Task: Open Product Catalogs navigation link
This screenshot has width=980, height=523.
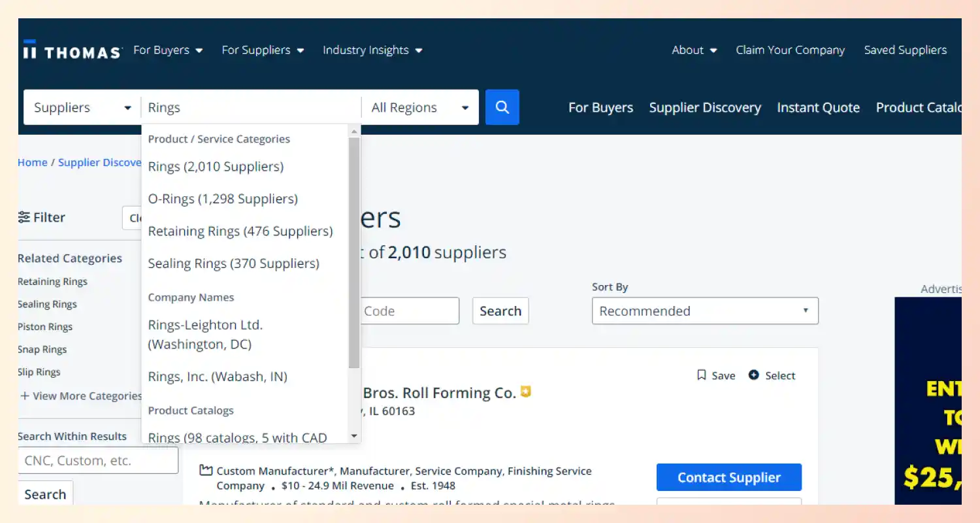Action: click(x=919, y=107)
